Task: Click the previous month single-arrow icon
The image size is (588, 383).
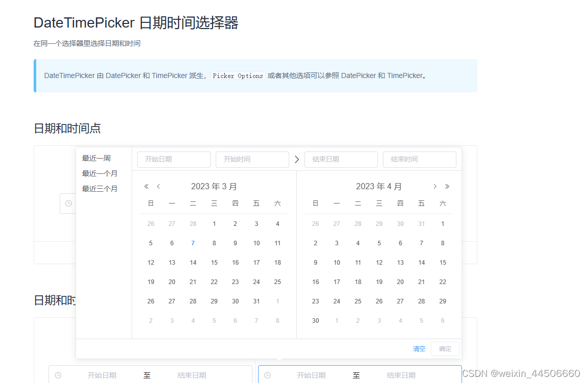Action: pos(158,186)
